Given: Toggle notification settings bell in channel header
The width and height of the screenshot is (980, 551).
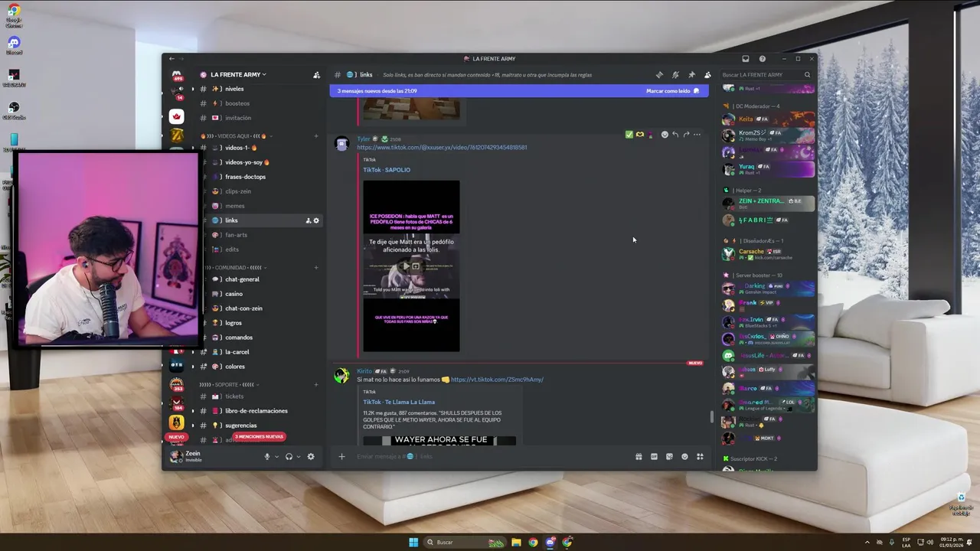Looking at the screenshot, I should (x=675, y=75).
